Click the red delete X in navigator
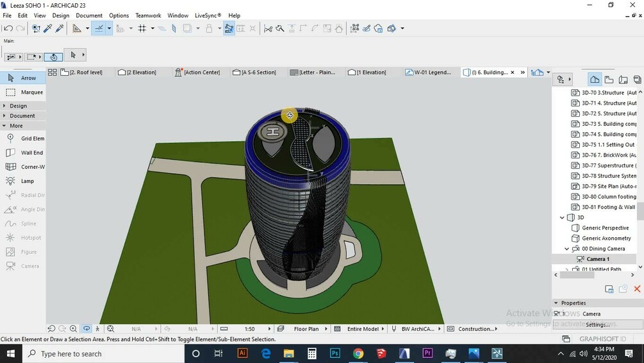The width and height of the screenshot is (644, 363). (637, 289)
